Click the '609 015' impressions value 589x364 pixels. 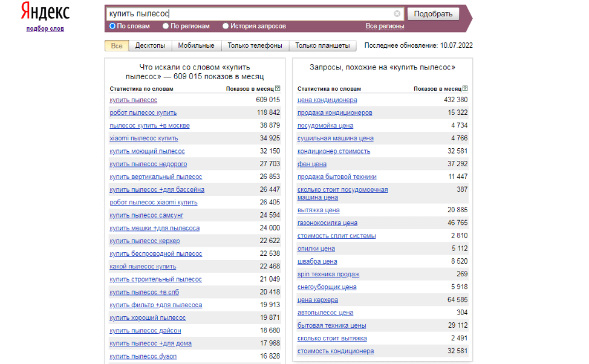click(268, 100)
